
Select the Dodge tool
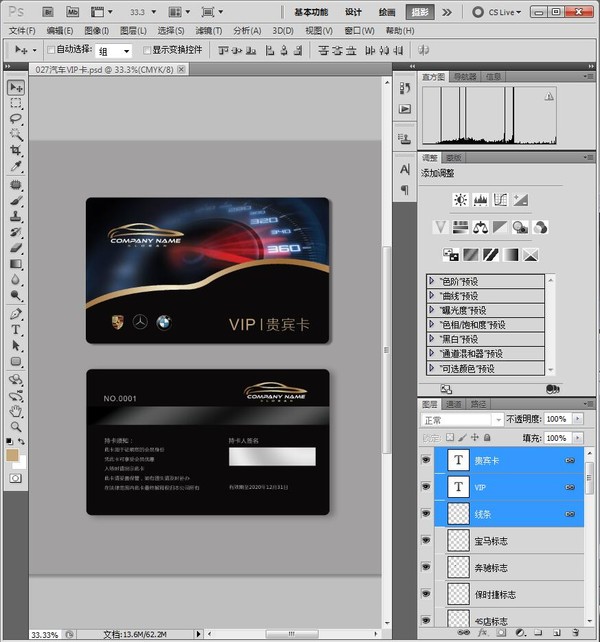point(16,295)
